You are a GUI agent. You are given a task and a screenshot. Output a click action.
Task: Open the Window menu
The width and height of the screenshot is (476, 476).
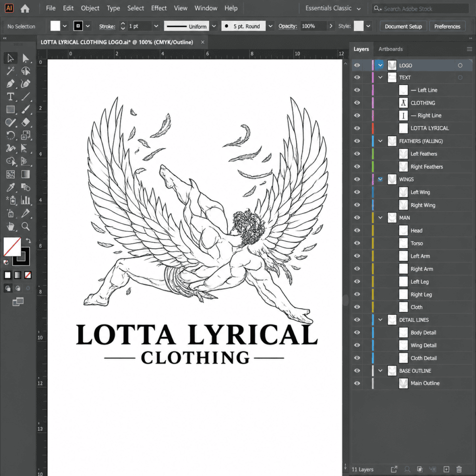point(206,8)
